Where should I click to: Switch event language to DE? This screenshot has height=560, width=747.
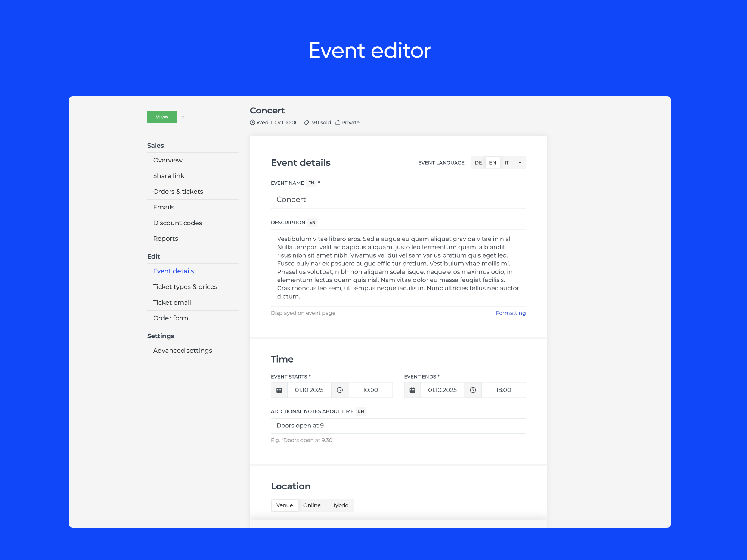tap(478, 163)
